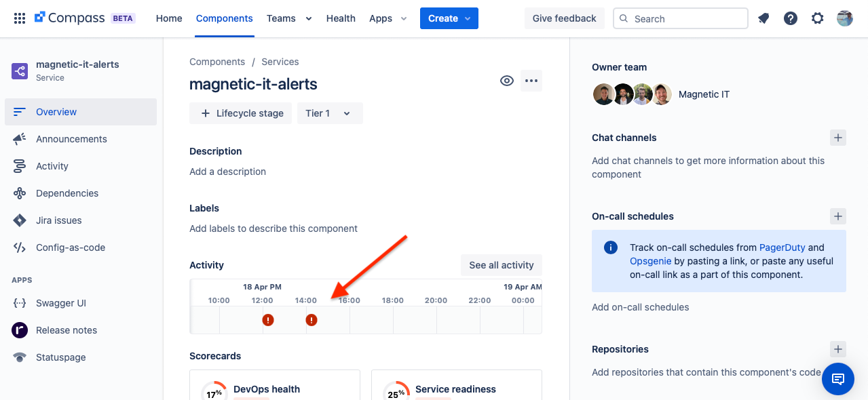
Task: Expand the Tier 1 dropdown
Action: [x=330, y=113]
